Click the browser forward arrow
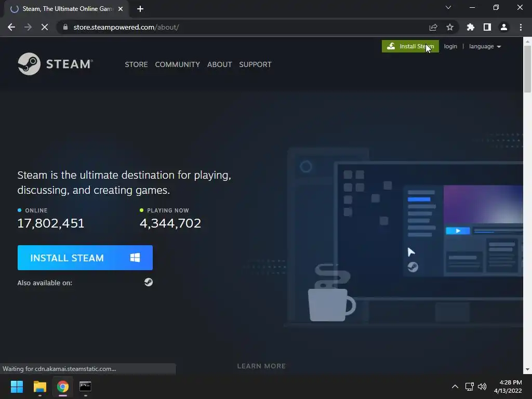 coord(28,27)
